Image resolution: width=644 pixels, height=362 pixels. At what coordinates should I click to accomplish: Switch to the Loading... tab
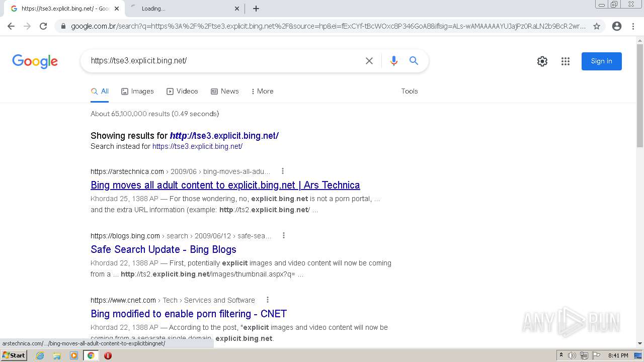[184, 9]
